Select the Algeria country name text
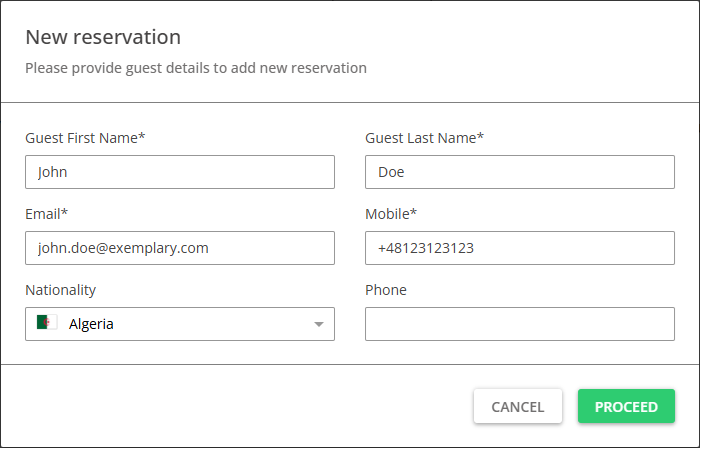 91,324
